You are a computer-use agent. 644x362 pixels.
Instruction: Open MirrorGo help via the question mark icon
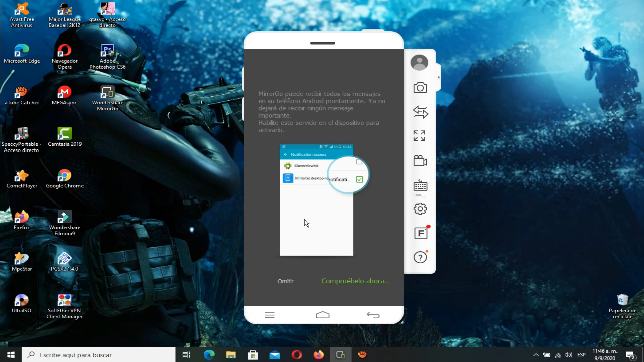pyautogui.click(x=420, y=257)
